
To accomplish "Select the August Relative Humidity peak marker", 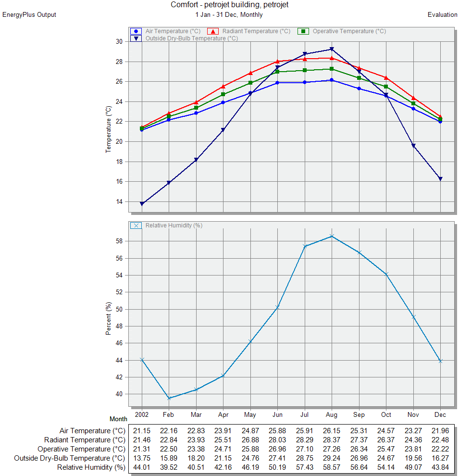I will click(x=332, y=236).
